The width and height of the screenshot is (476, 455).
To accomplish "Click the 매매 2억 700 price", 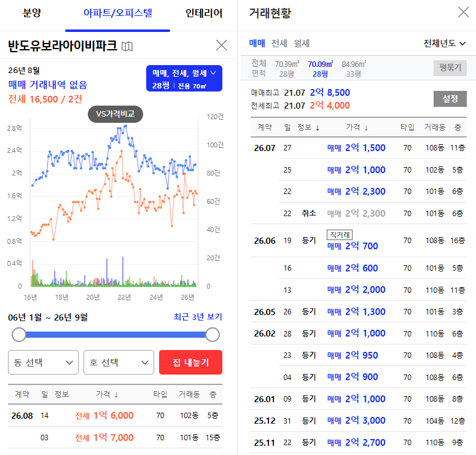I will [353, 246].
